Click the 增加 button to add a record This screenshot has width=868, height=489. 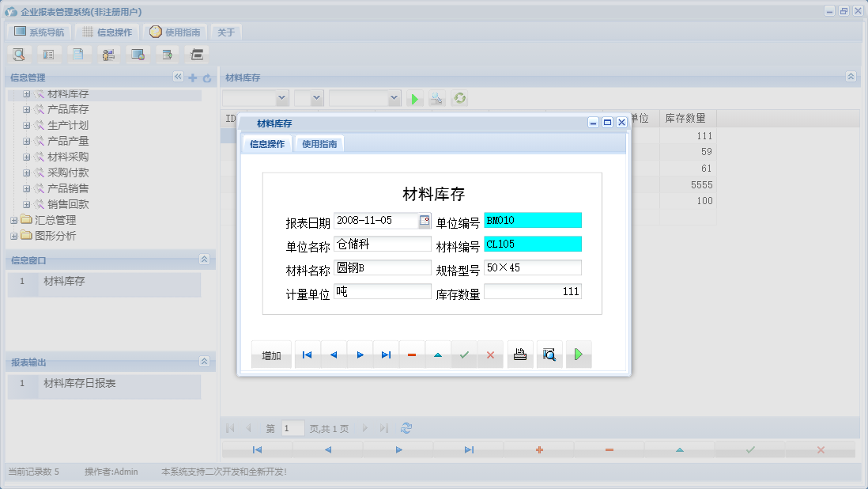tap(271, 354)
